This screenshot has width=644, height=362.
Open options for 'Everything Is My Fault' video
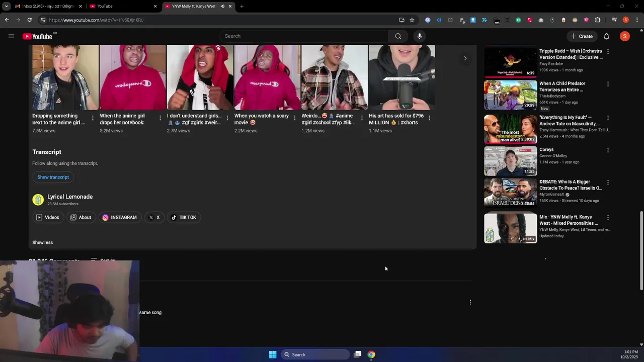pyautogui.click(x=608, y=118)
